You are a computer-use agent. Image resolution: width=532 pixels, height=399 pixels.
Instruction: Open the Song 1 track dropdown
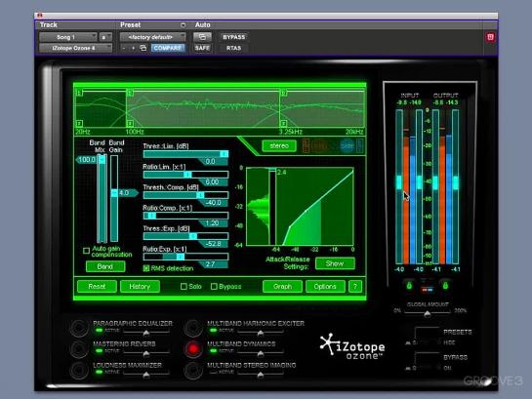tap(68, 37)
